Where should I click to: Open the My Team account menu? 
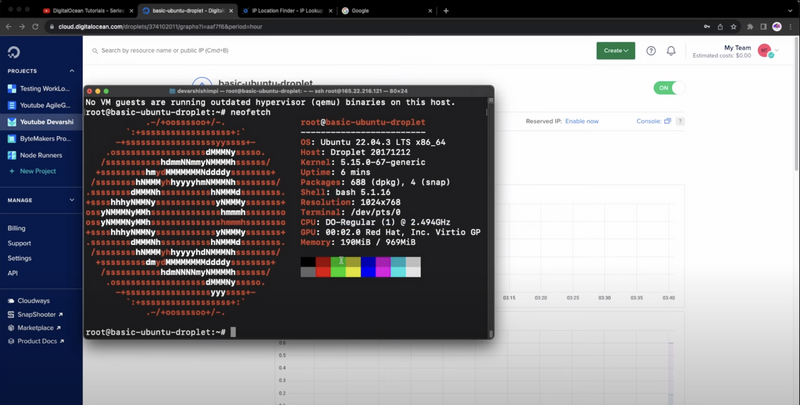735,51
